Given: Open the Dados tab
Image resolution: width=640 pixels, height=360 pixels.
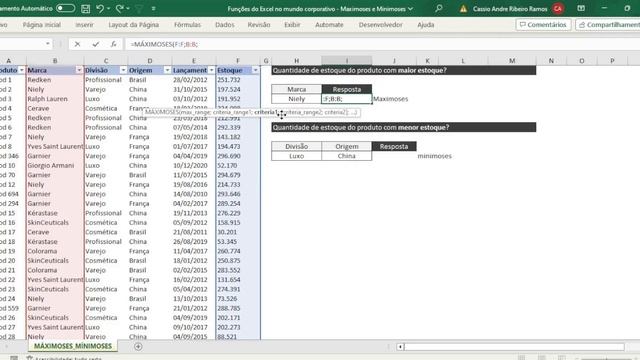Looking at the screenshot, I should pyautogui.click(x=224, y=25).
